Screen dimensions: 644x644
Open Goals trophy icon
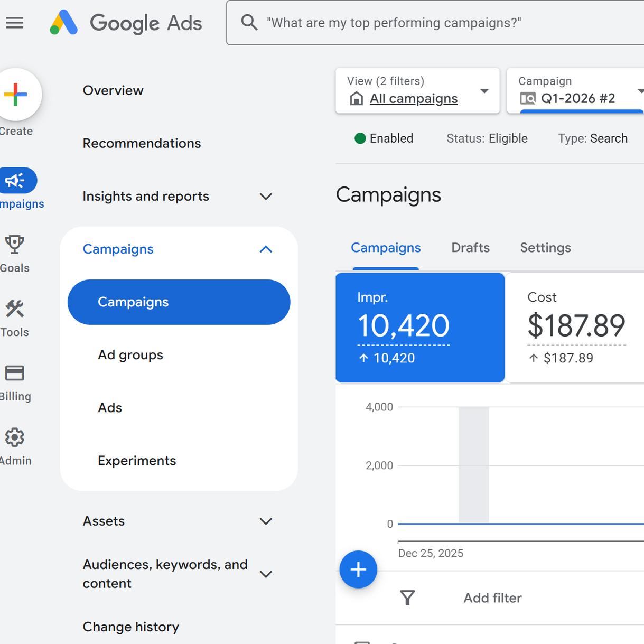click(x=15, y=245)
